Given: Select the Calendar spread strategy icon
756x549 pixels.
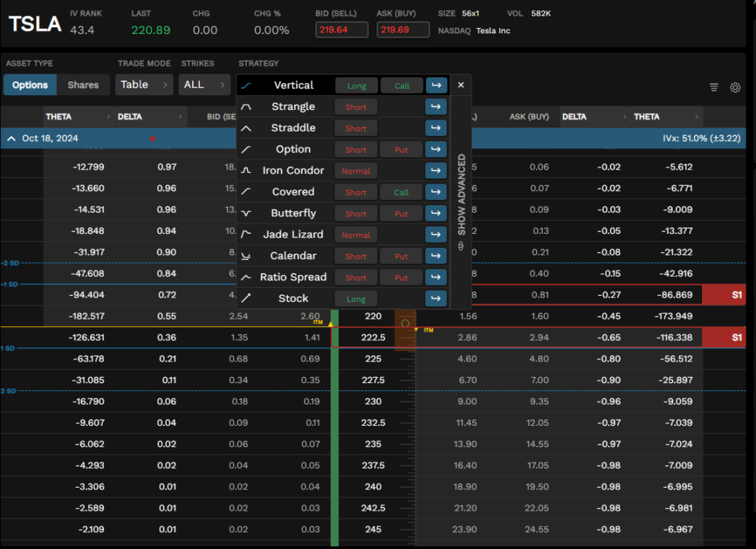Looking at the screenshot, I should (247, 255).
